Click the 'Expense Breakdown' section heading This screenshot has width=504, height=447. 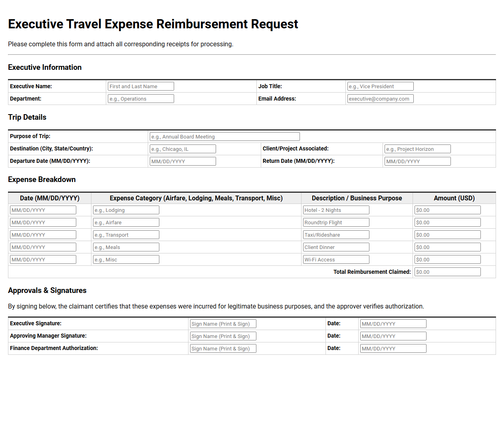coord(42,180)
